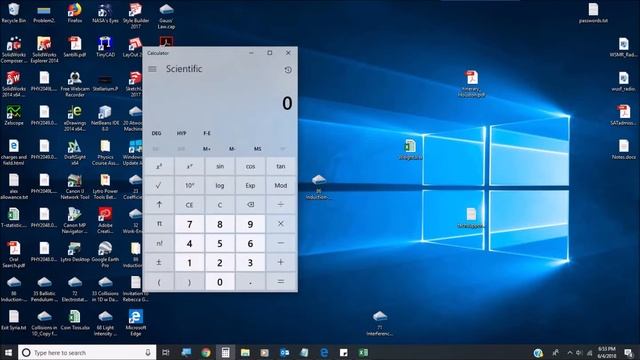
Task: Select the NASA's Eyes desktop shortcut
Action: [x=105, y=13]
